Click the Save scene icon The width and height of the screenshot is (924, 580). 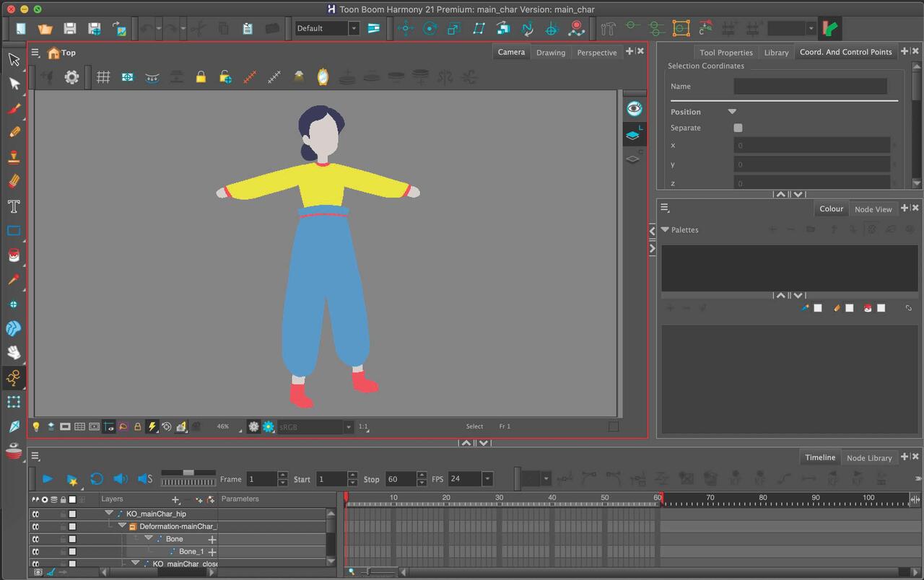(69, 29)
